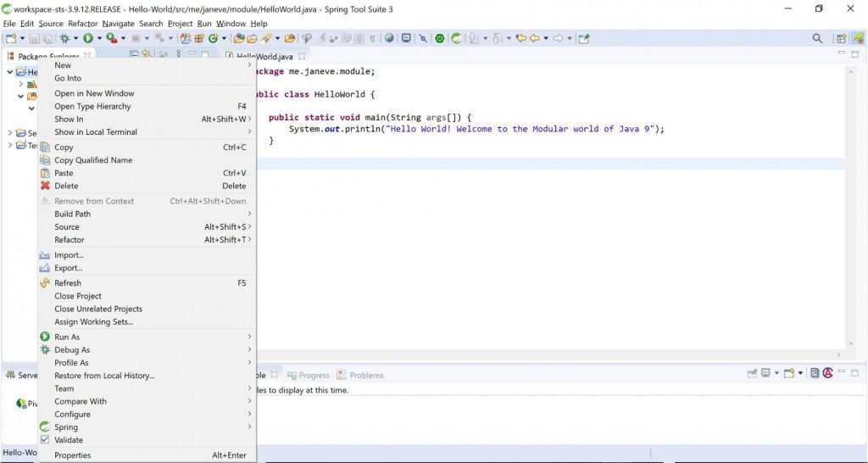Click the green Spring Boot dashboard icon
Screen dimensions: 868x463
pyautogui.click(x=440, y=38)
